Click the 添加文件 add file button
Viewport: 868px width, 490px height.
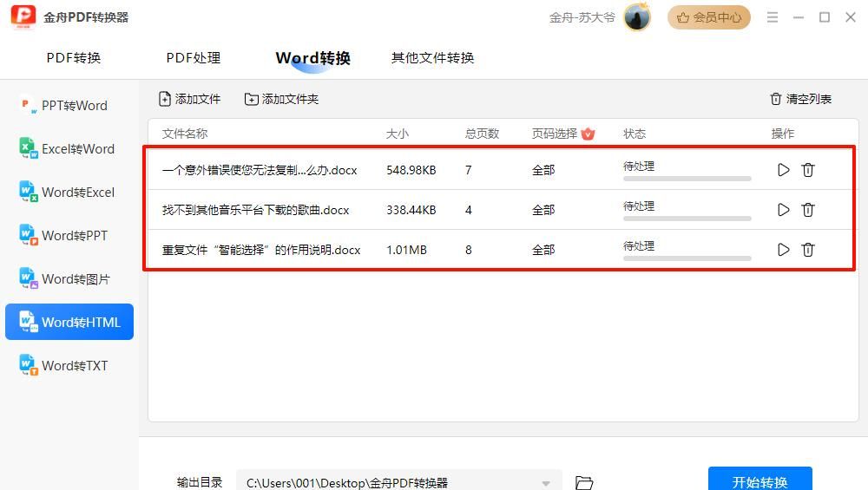pos(189,99)
